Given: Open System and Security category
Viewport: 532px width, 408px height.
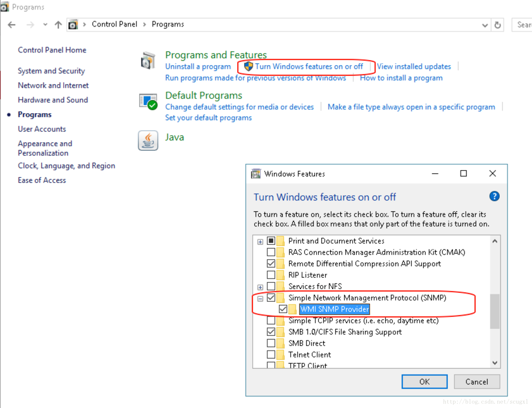Looking at the screenshot, I should tap(52, 71).
